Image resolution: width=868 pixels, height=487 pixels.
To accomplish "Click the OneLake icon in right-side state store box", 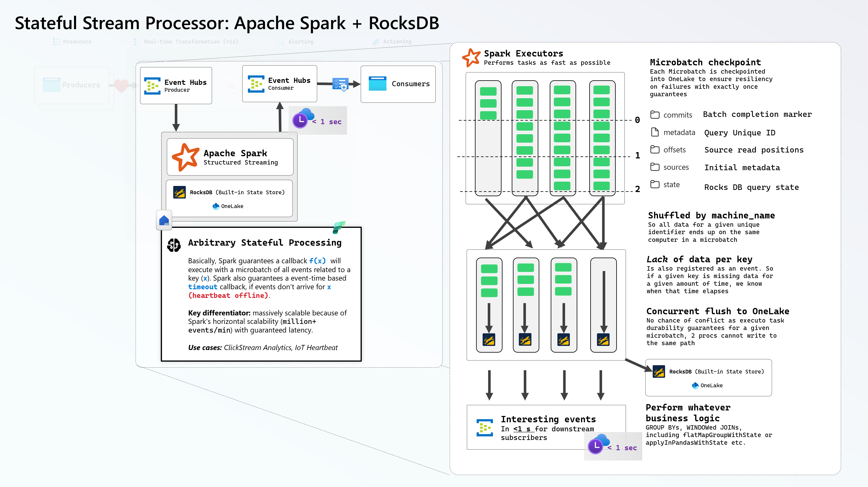I will (x=695, y=386).
